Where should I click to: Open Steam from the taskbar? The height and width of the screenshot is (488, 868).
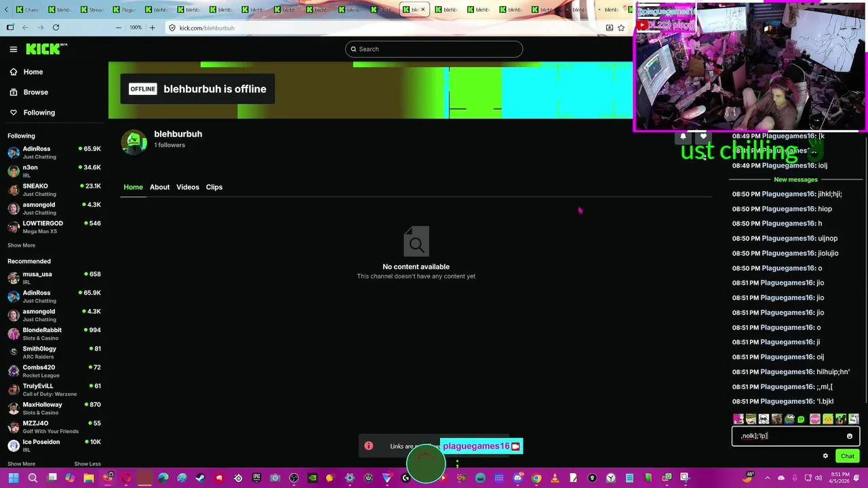pyautogui.click(x=200, y=479)
